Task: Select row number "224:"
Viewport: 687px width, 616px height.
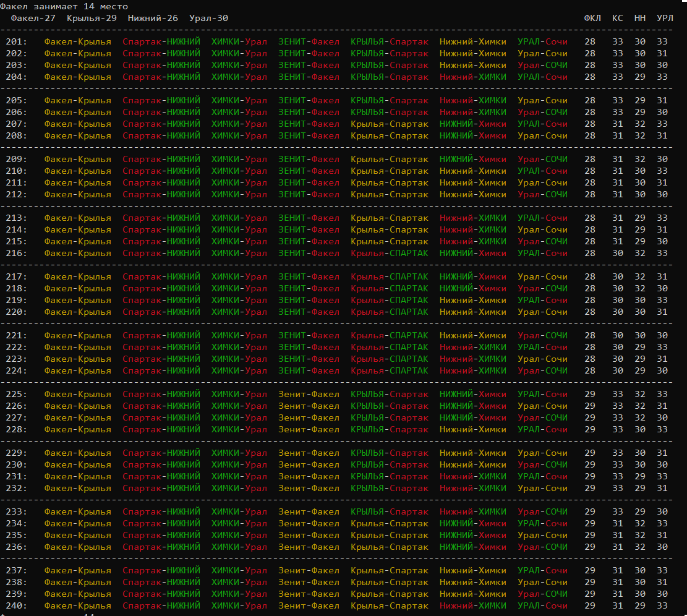Action: 17,370
